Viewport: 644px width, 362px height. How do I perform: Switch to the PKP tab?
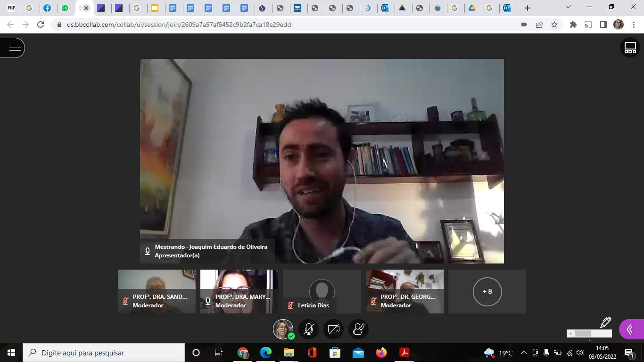[11, 8]
